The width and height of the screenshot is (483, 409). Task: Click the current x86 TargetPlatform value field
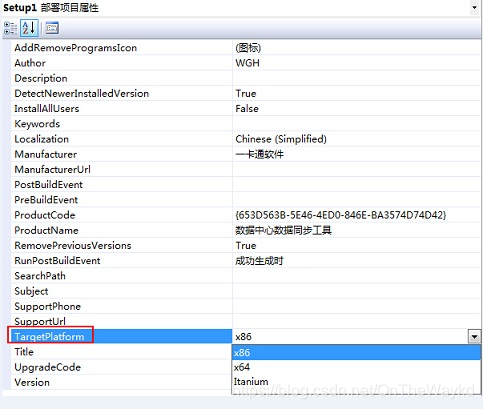point(350,336)
